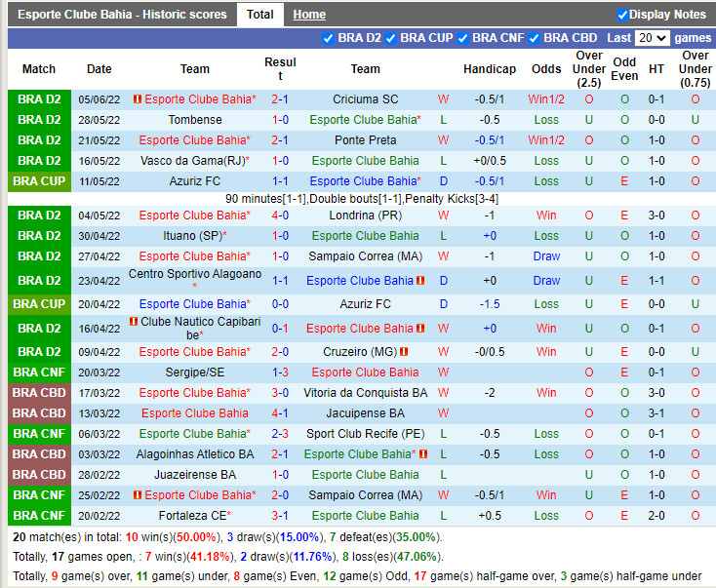Open the Fortaleza CE team link
716x588 pixels.
coord(192,516)
